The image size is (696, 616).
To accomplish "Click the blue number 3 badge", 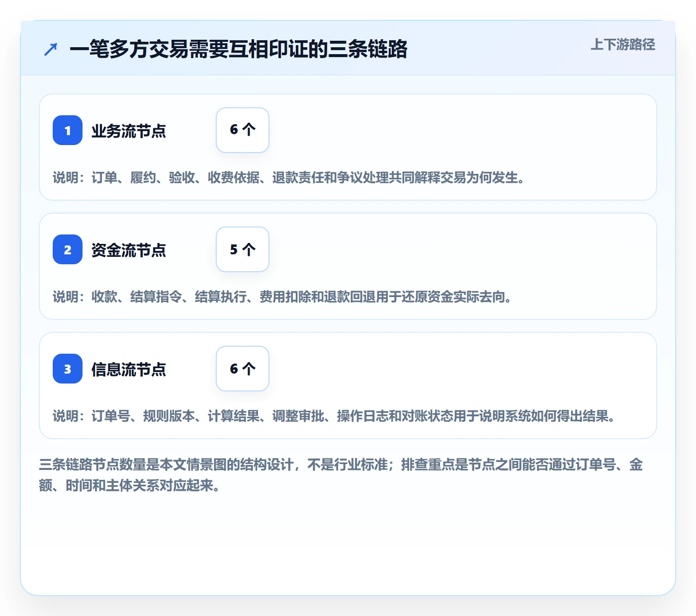I will pyautogui.click(x=68, y=369).
